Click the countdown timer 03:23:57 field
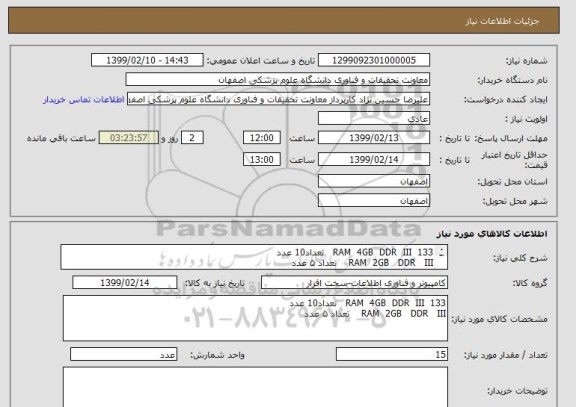Image resolution: width=576 pixels, height=407 pixels. click(129, 138)
